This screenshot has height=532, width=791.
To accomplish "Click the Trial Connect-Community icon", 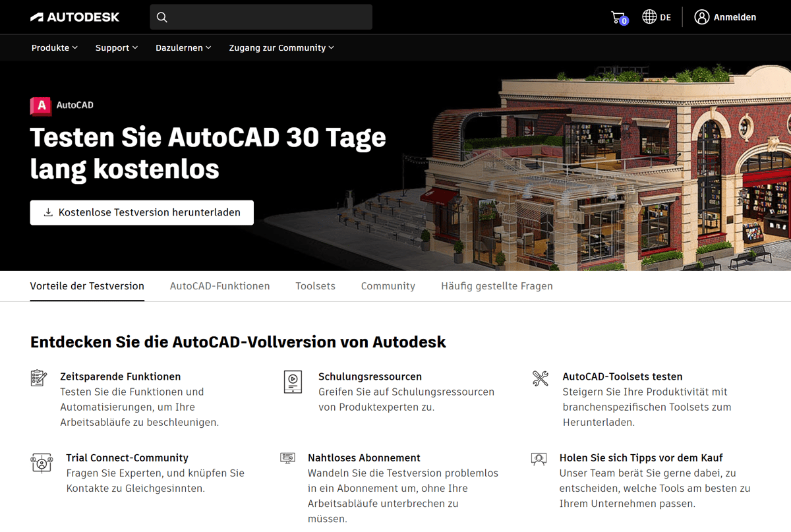I will (x=42, y=462).
